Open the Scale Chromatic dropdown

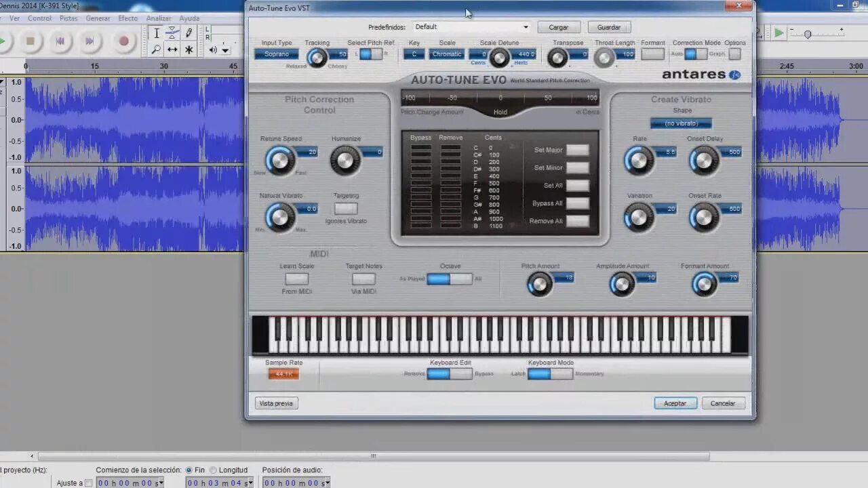click(x=447, y=54)
